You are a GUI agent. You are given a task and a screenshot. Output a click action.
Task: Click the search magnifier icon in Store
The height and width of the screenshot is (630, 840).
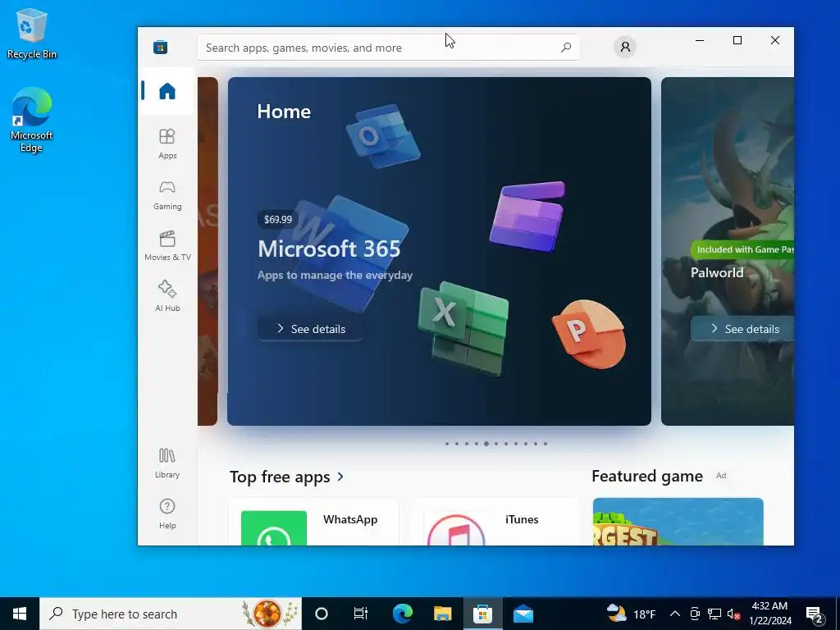point(566,48)
